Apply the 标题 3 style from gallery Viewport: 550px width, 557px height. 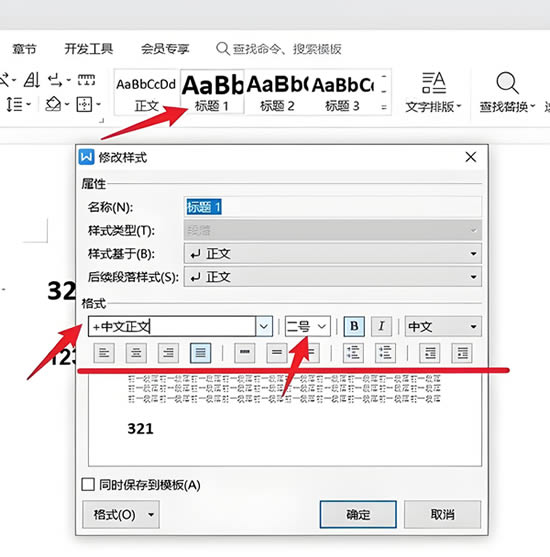coord(343,92)
